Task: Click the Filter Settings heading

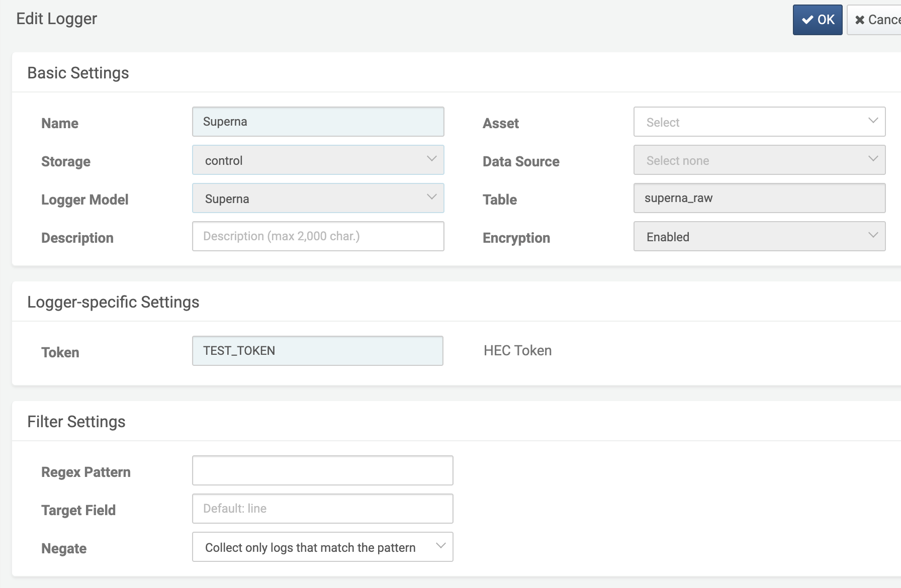Action: click(x=76, y=422)
